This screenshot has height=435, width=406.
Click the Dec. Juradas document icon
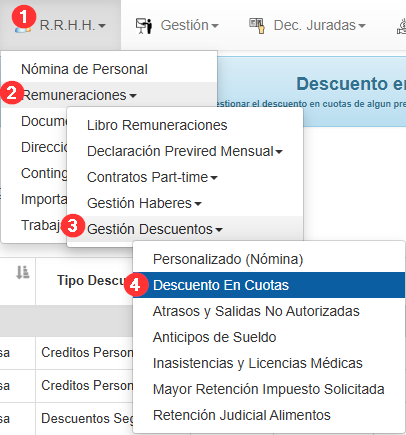[x=257, y=26]
